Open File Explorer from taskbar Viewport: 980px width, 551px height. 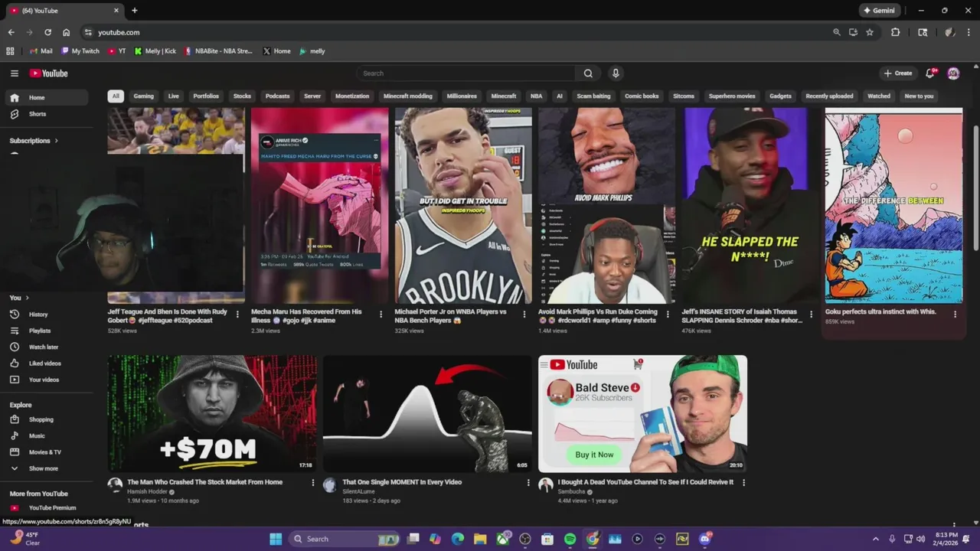479,539
